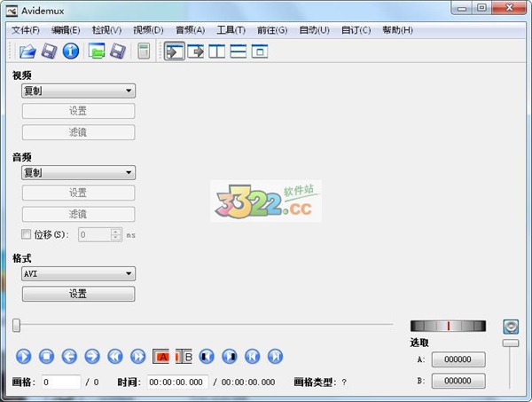Select the output preview mode icon
The height and width of the screenshot is (402, 532).
(195, 51)
